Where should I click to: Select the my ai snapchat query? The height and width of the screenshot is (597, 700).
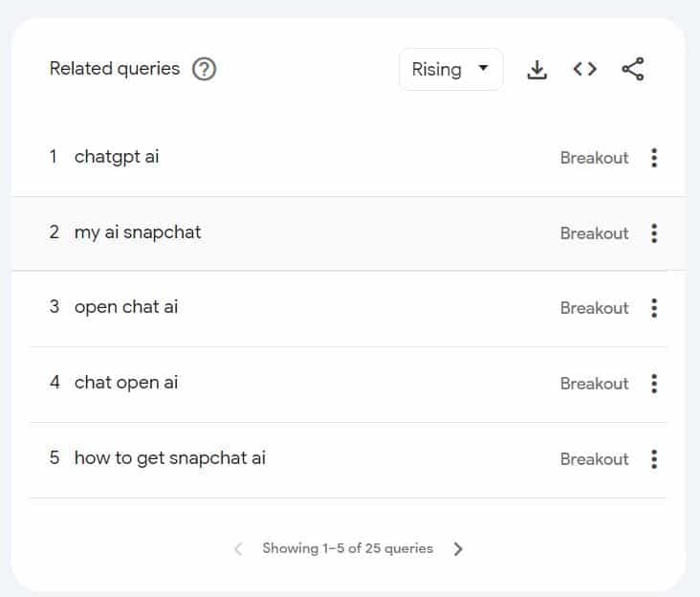click(138, 232)
